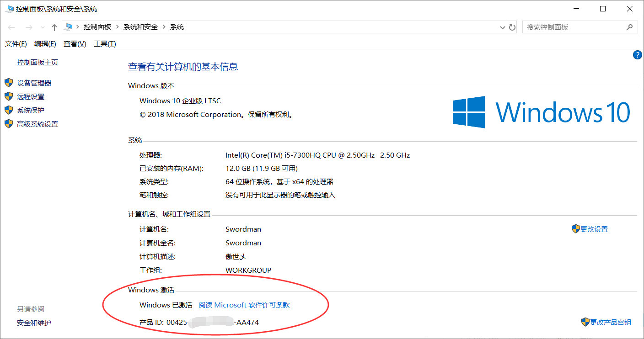The height and width of the screenshot is (339, 644).
Task: Click shield icon beside 系统保护
Action: 9,110
